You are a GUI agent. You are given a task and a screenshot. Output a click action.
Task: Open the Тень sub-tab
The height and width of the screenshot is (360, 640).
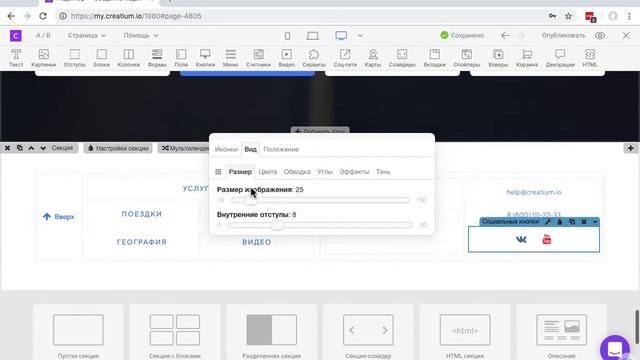(x=383, y=172)
